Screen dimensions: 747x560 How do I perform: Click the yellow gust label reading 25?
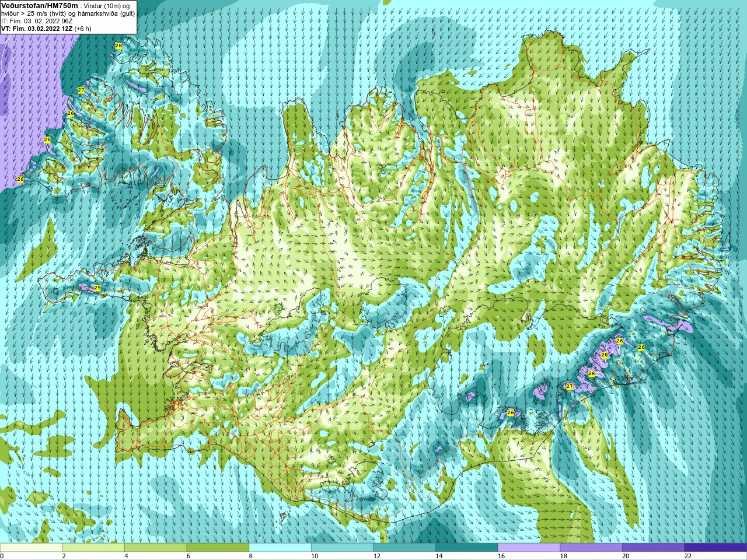coord(97,288)
